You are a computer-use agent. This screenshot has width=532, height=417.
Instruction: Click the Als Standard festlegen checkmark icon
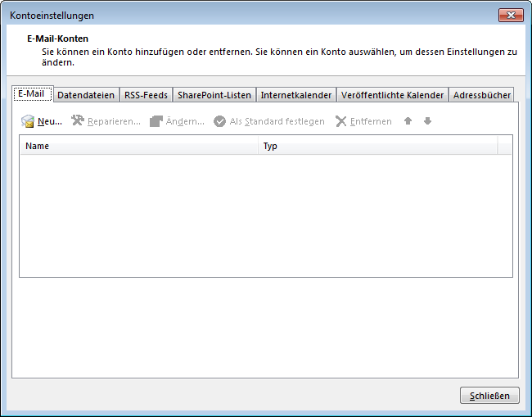[x=219, y=121]
